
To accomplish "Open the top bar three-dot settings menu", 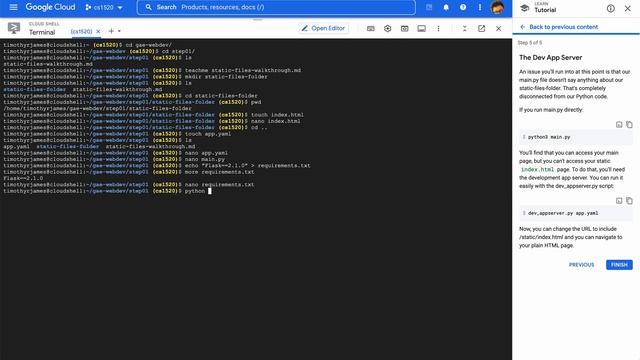I will pyautogui.click(x=480, y=7).
